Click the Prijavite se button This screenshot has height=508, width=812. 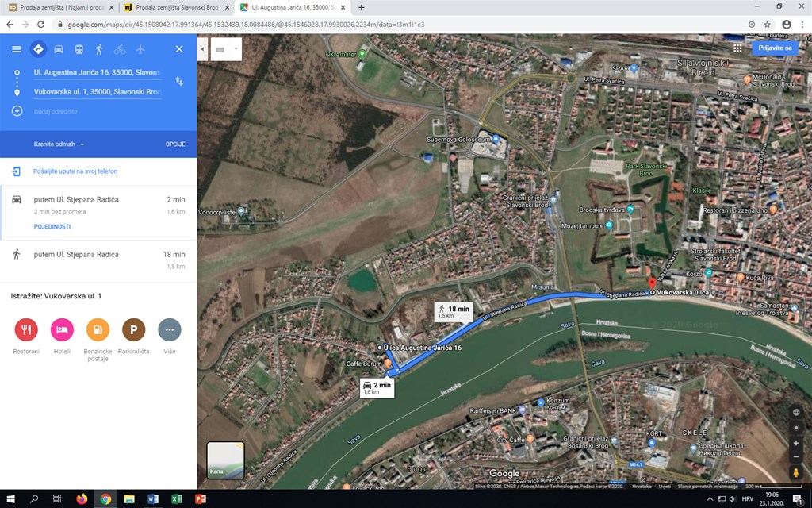tap(775, 48)
